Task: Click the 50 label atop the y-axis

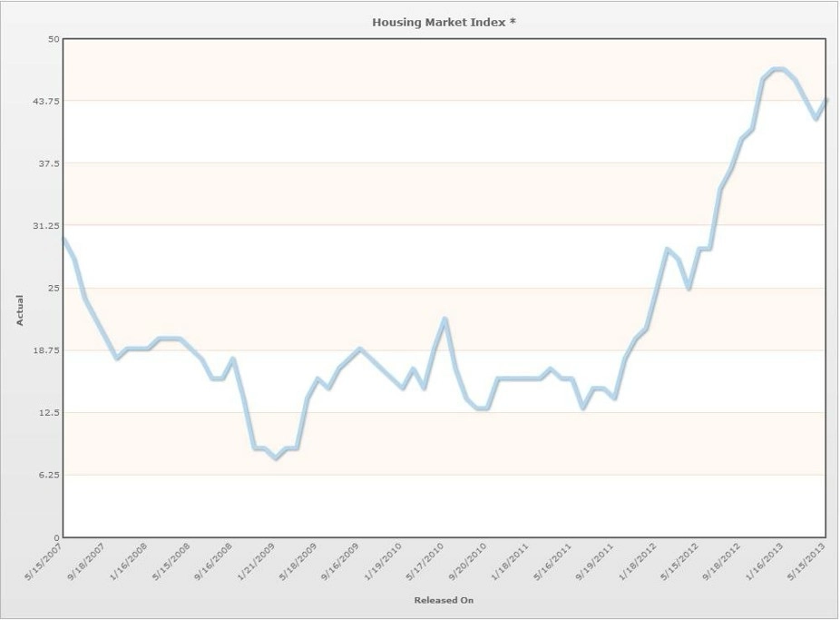Action: tap(54, 39)
